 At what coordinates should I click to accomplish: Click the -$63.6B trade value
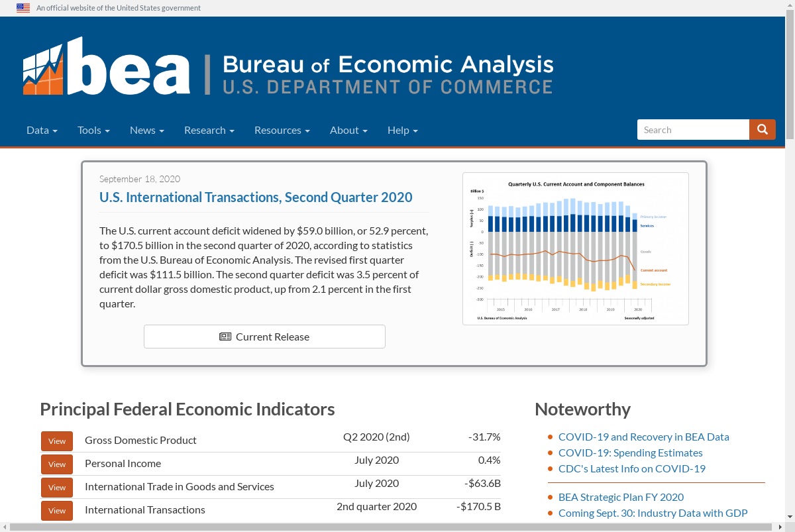pos(482,483)
